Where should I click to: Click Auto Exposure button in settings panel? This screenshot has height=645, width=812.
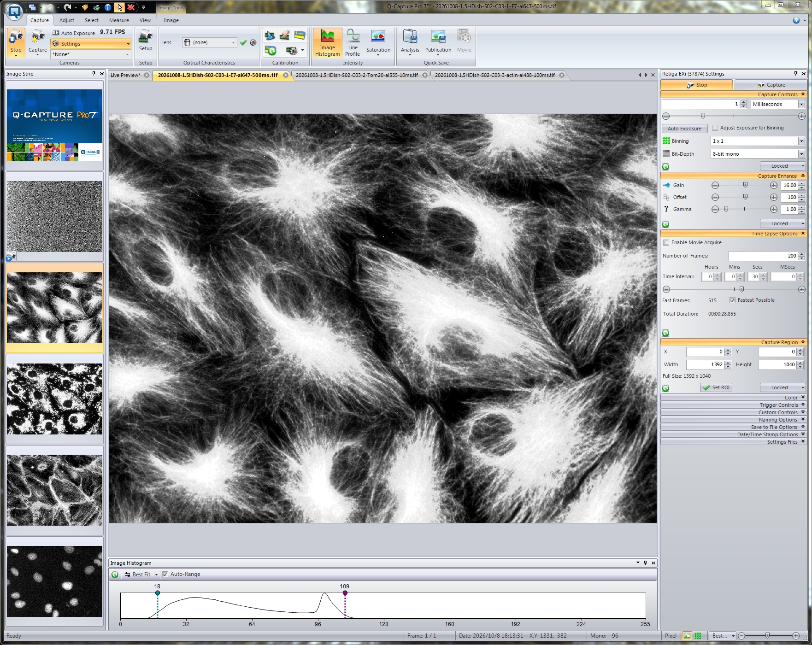pos(684,129)
